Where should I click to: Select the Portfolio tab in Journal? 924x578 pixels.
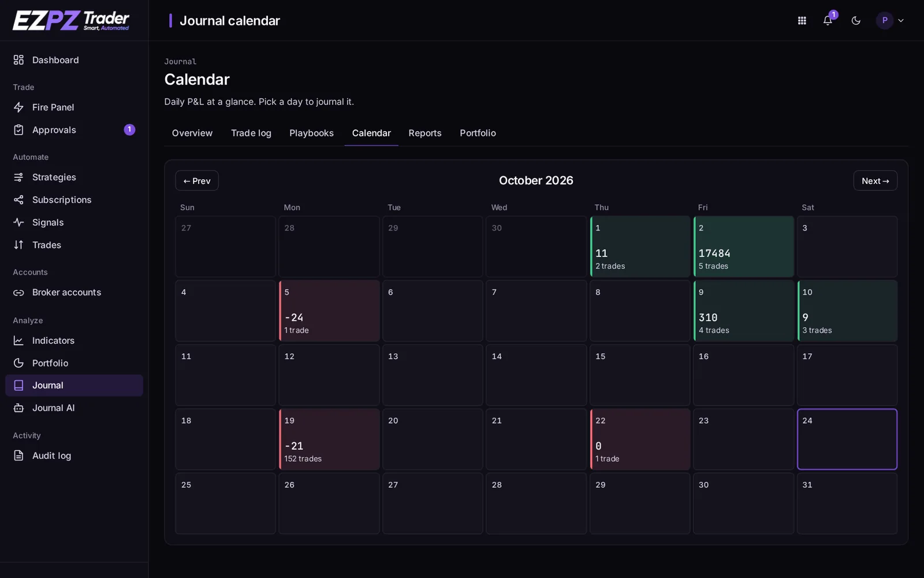coord(478,133)
